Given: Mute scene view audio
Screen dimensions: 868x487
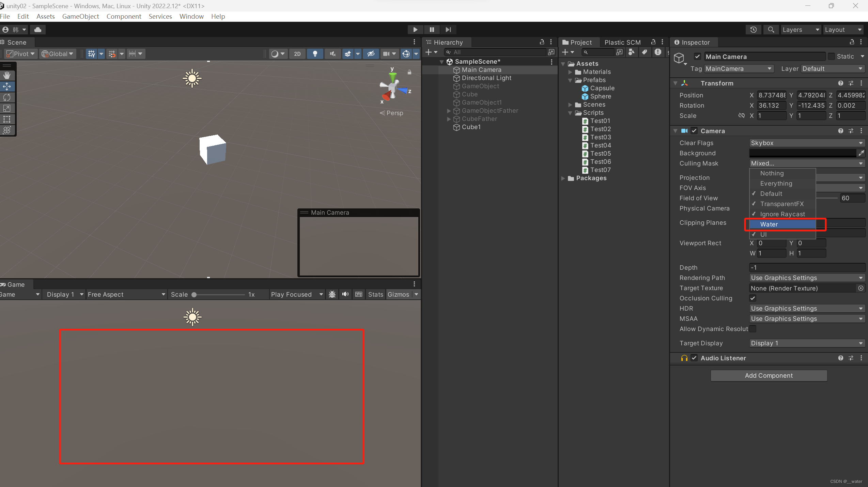Looking at the screenshot, I should [x=332, y=54].
